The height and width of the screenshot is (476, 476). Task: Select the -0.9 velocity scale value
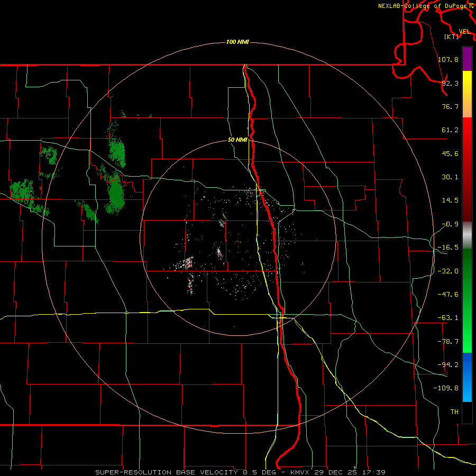[450, 224]
